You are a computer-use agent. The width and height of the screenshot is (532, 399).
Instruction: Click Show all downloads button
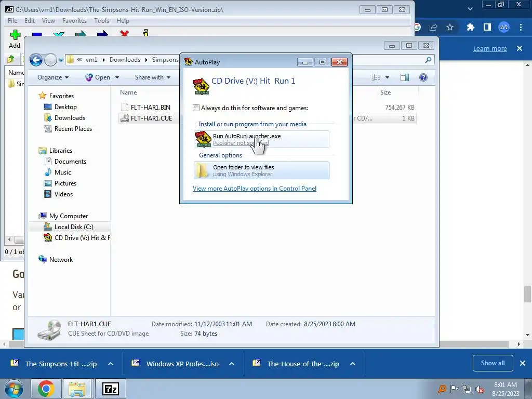click(x=493, y=363)
